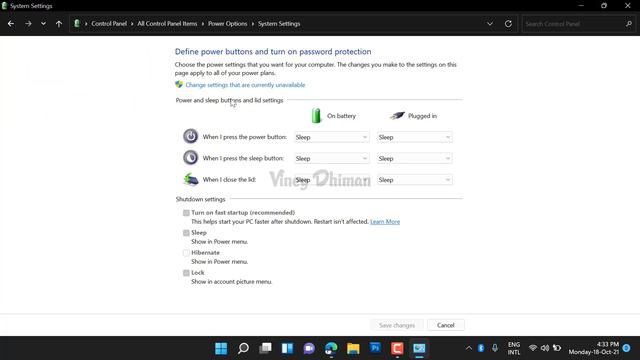Click the Control Panel taskbar icon
640x360 pixels.
419,348
